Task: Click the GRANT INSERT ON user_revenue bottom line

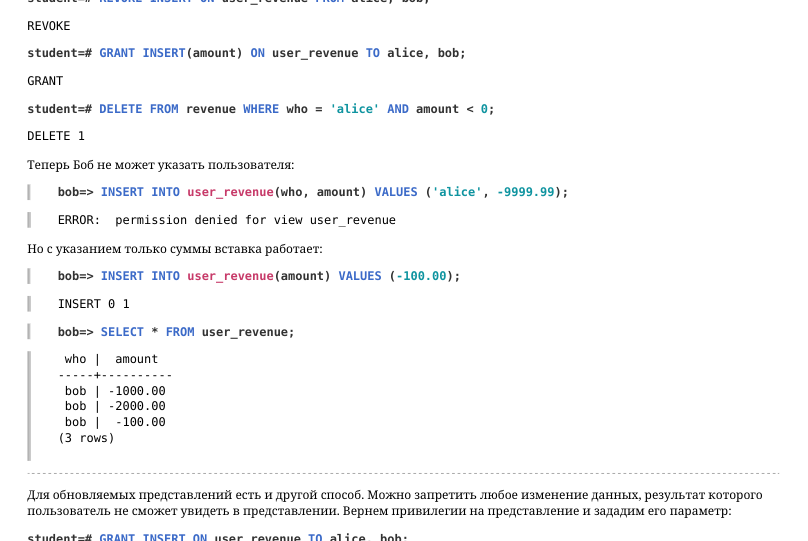Action: [x=217, y=537]
